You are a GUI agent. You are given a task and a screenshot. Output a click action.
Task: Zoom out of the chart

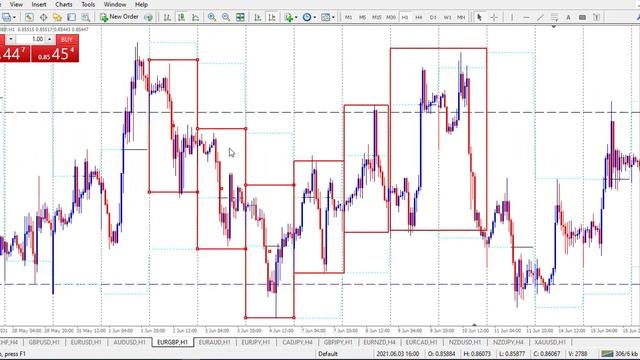(x=226, y=17)
